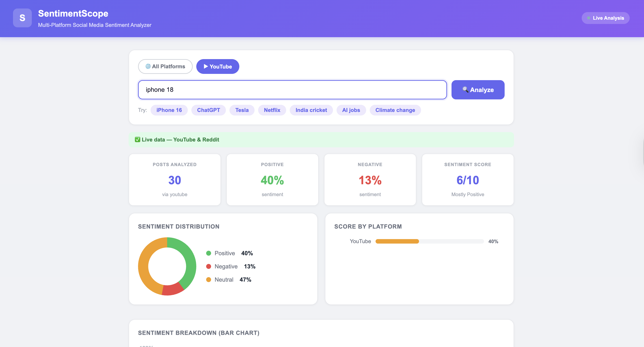Click 'Sentiment Breakdown (Bar Chart)' heading

coord(199,333)
